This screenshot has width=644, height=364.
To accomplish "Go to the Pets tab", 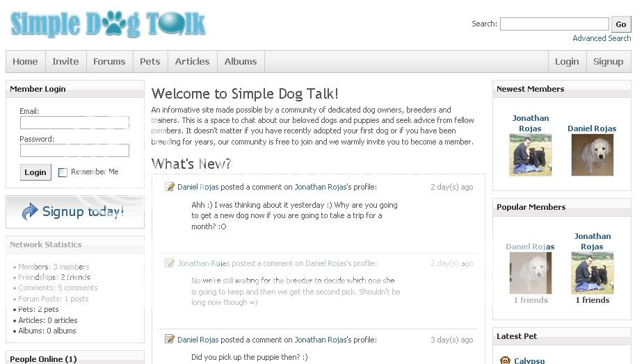I will click(150, 61).
